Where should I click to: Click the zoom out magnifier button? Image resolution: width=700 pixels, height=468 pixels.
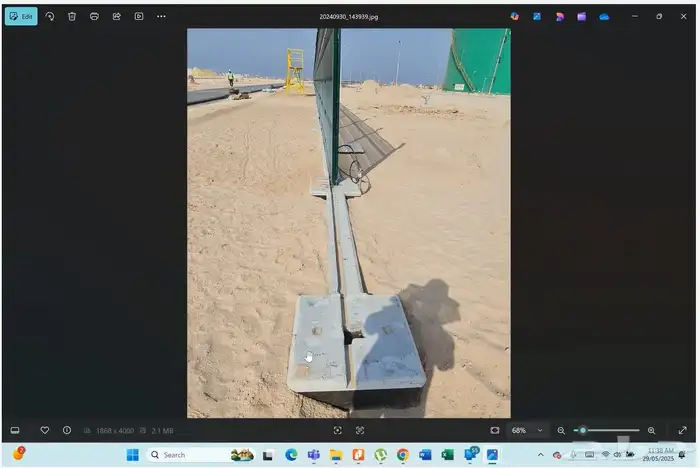(561, 430)
